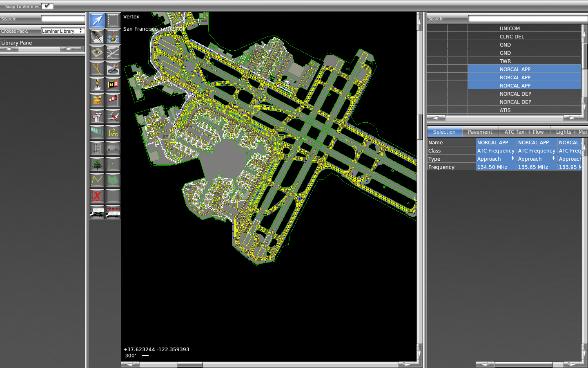Screen dimensions: 588x368
Task: Activate the Helipad tool
Action: 97,52
